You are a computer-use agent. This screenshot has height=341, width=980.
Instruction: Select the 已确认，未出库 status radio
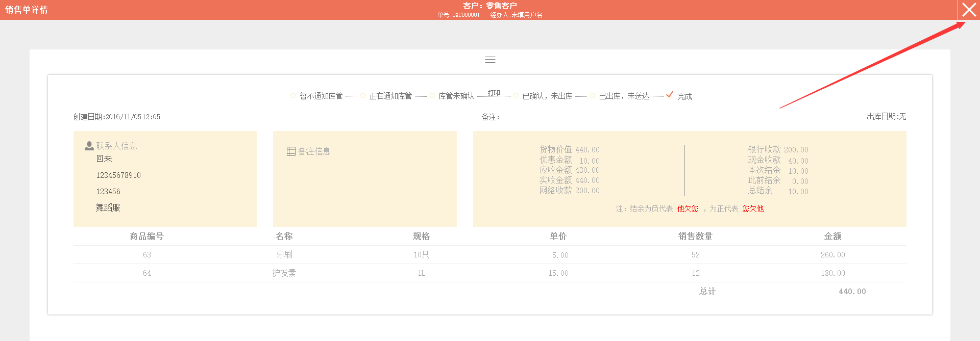coord(516,96)
